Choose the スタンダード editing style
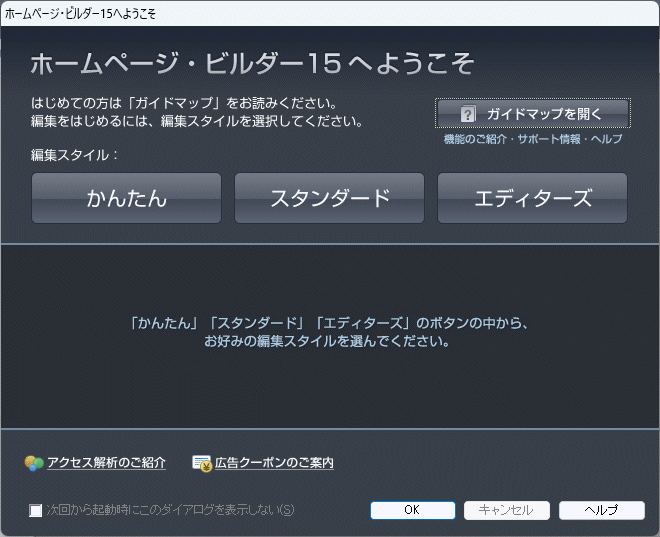 point(330,198)
